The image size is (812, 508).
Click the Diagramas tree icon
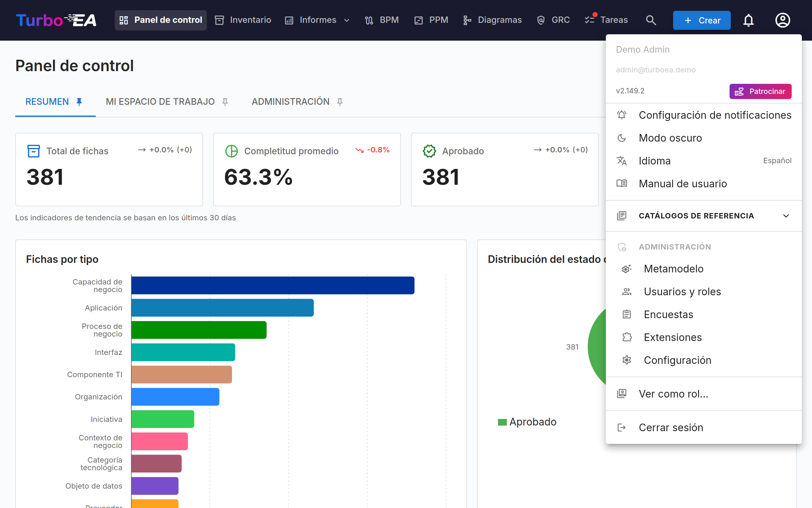[467, 20]
